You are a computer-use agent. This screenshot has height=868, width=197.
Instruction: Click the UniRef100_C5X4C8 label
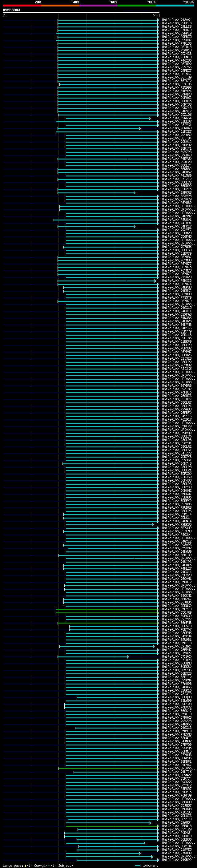(x=177, y=54)
